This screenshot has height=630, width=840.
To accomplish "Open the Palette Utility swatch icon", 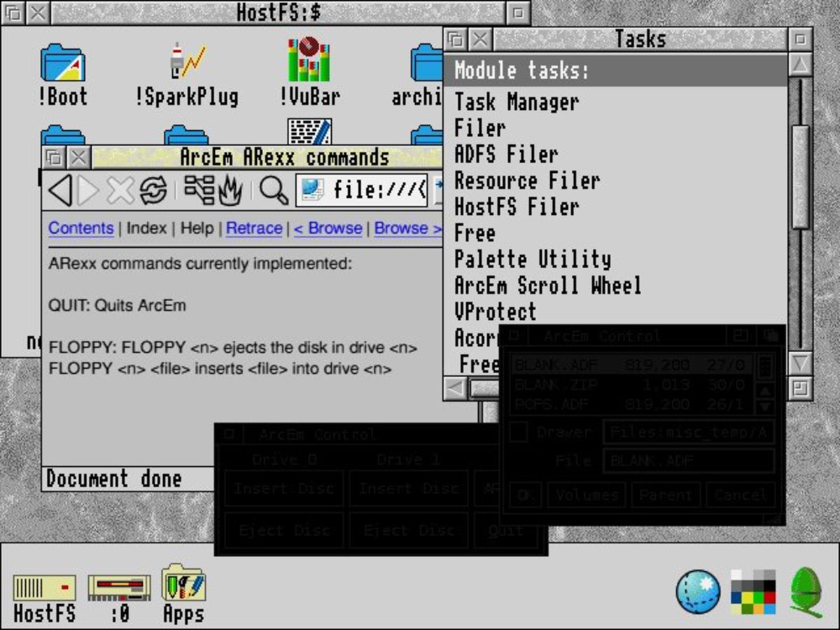I will (x=752, y=591).
